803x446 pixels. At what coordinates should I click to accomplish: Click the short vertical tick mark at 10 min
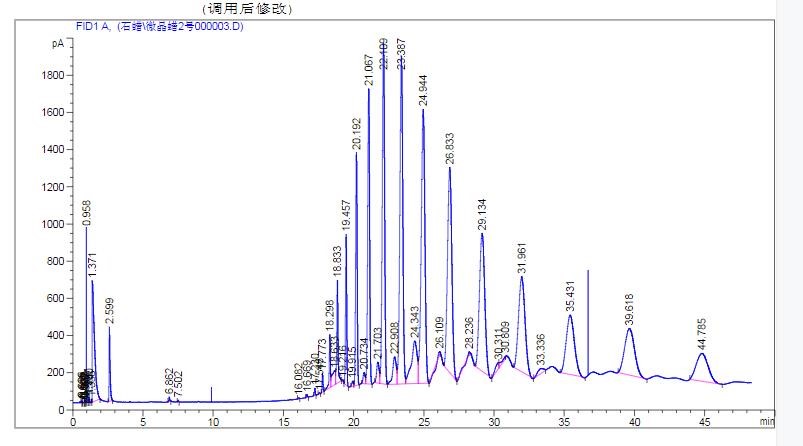point(212,394)
